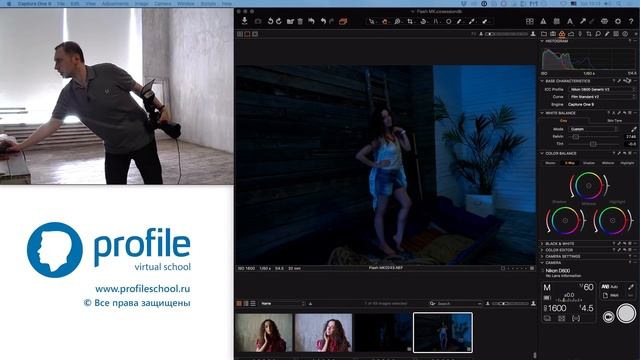
Task: Open the Capture One application menu
Action: click(x=34, y=3)
